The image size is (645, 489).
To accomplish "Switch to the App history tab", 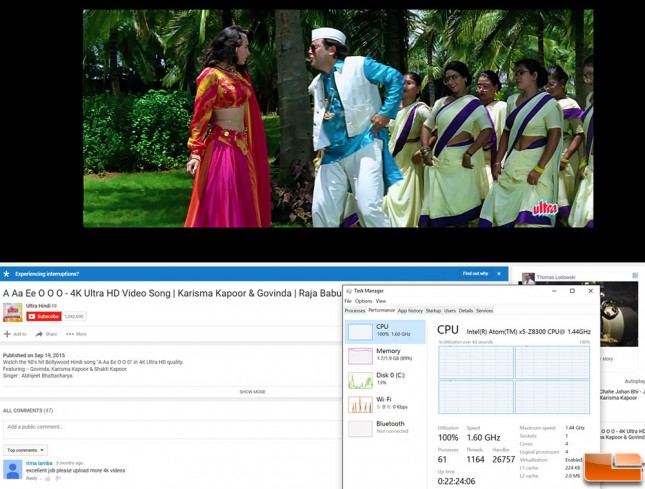I will tap(410, 311).
